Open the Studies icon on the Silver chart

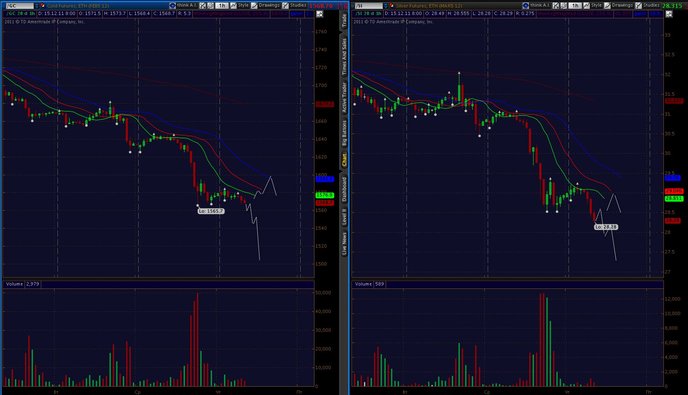point(638,6)
